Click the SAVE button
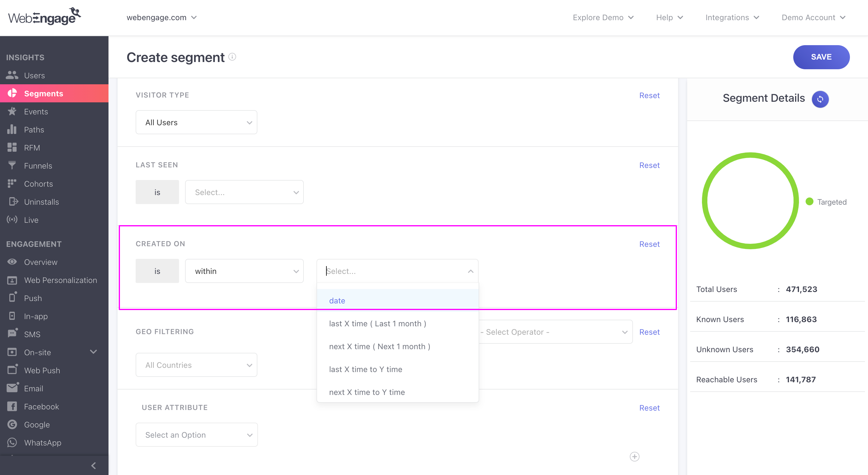The height and width of the screenshot is (475, 868). (821, 57)
